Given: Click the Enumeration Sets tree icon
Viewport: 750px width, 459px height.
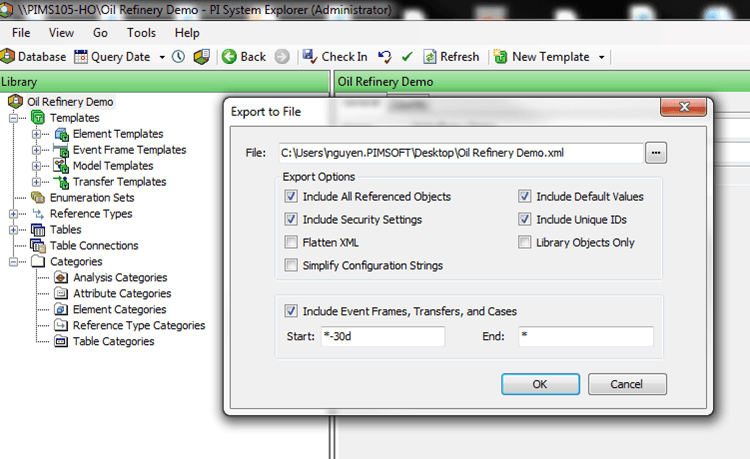Looking at the screenshot, I should coord(38,197).
